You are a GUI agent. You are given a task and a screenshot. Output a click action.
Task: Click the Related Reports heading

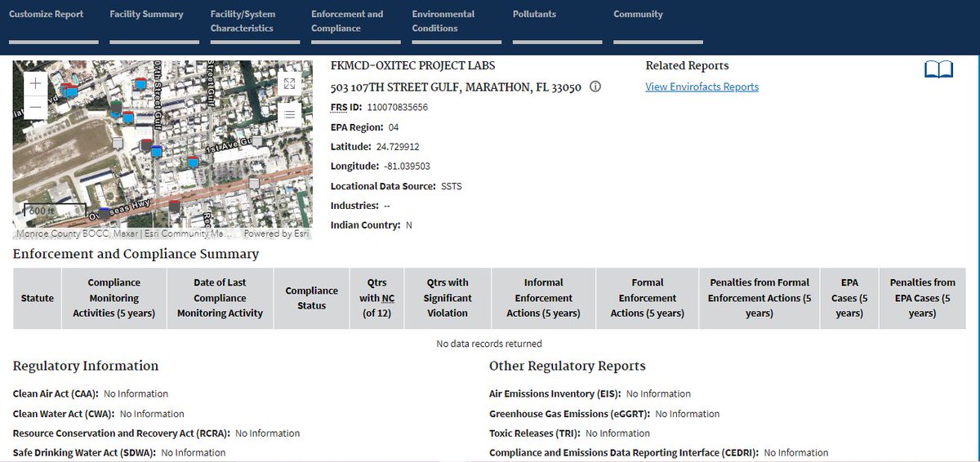coord(687,66)
